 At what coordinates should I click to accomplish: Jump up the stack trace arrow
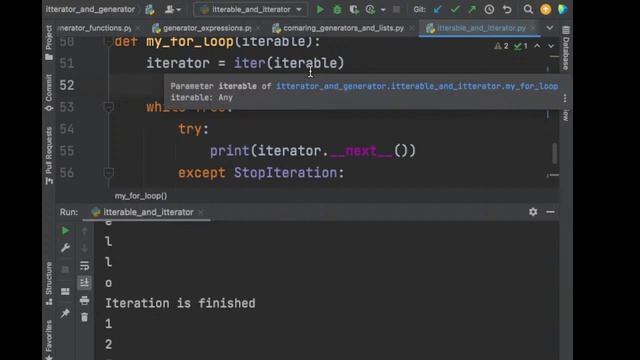coord(84,231)
